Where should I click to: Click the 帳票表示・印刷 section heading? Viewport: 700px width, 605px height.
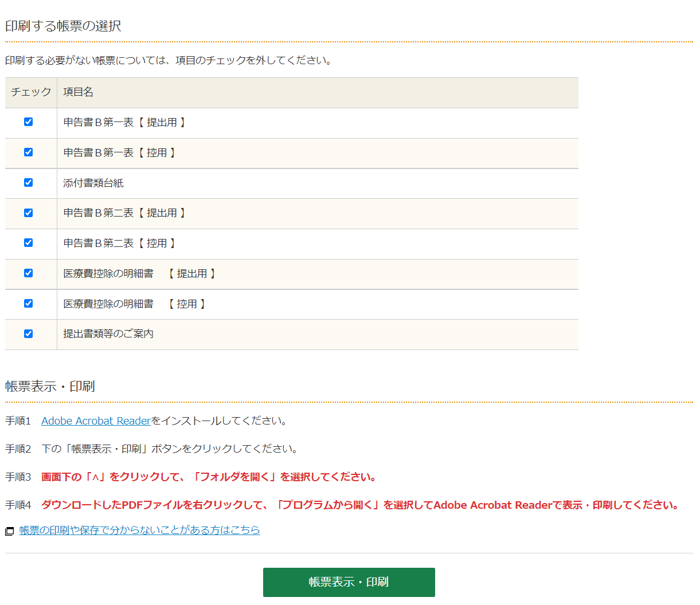pyautogui.click(x=50, y=387)
